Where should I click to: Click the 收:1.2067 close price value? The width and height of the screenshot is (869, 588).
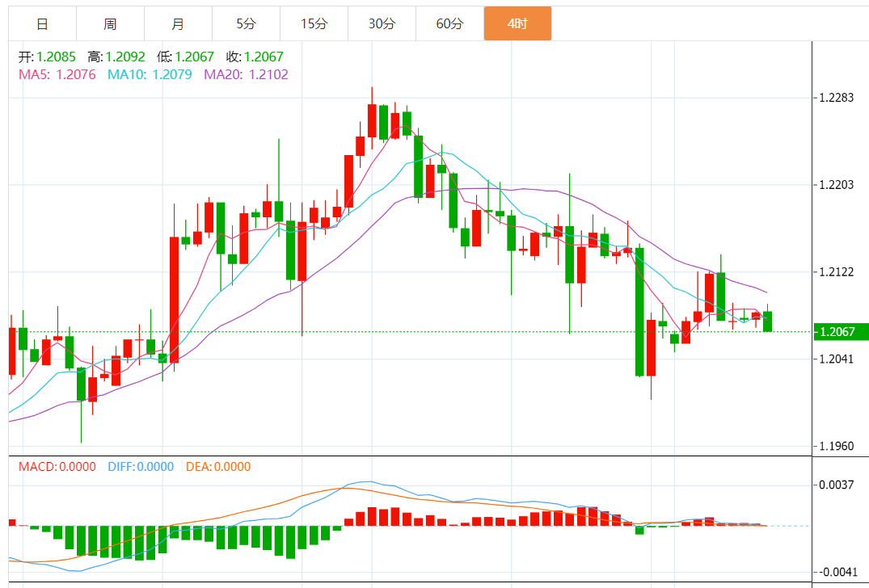tap(255, 57)
